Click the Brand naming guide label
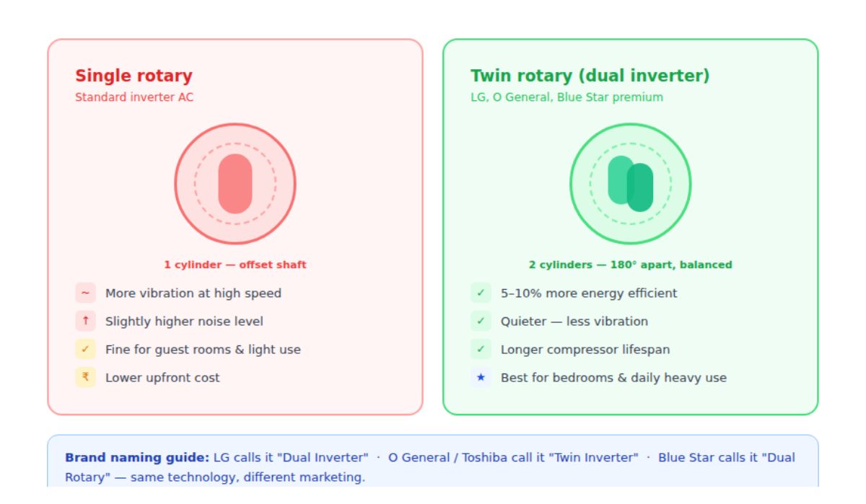The width and height of the screenshot is (866, 504). point(137,457)
